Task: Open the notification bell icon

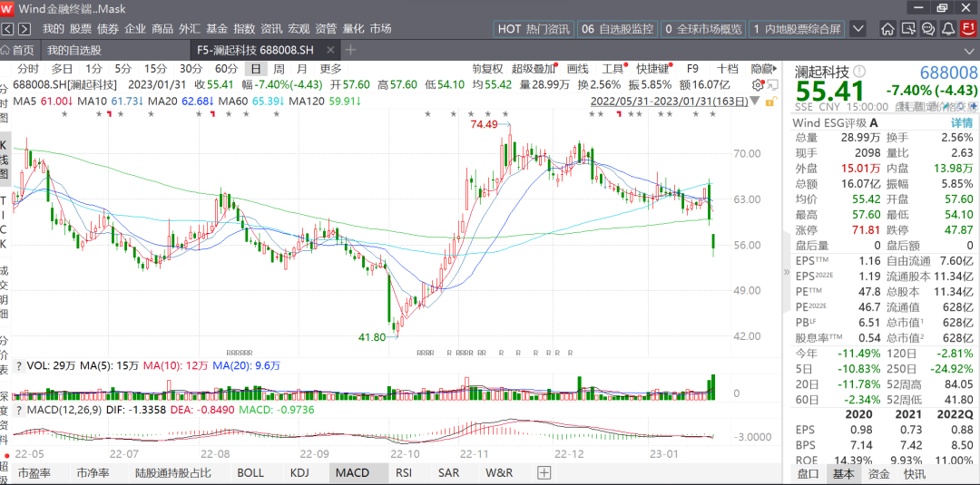Action: click(948, 29)
